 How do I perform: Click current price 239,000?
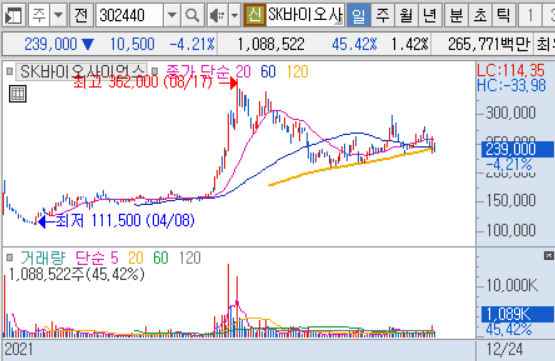pos(50,44)
